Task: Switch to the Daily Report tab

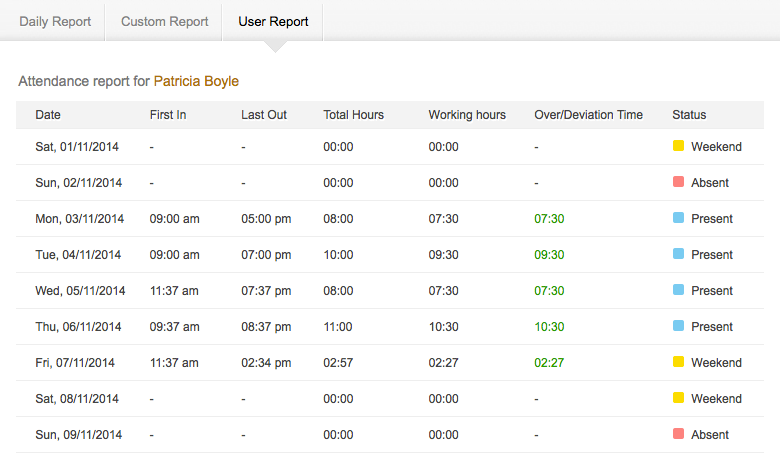Action: pyautogui.click(x=55, y=21)
